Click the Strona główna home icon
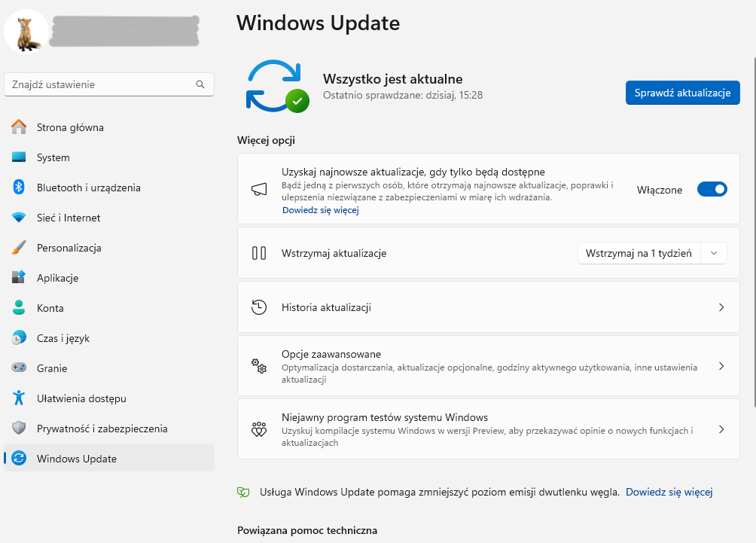 click(19, 127)
